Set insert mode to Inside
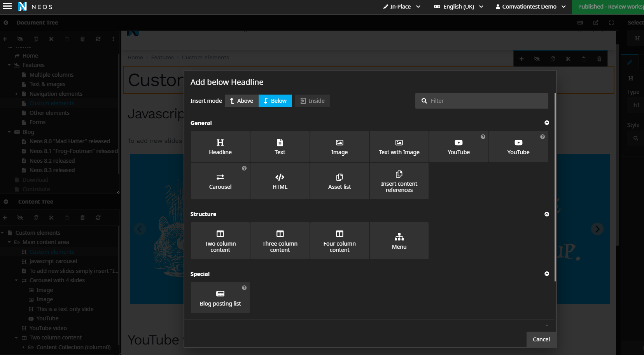644x355 pixels. 313,101
